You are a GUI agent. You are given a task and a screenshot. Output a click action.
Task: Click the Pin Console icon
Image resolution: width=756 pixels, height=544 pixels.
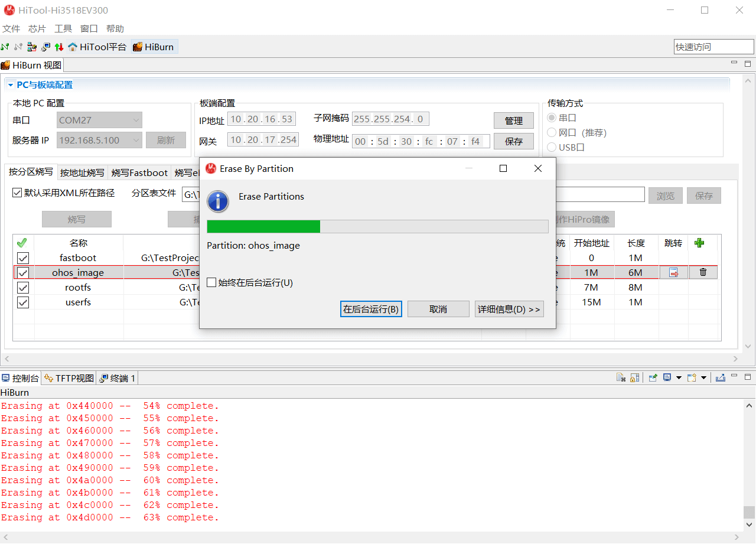click(x=653, y=377)
